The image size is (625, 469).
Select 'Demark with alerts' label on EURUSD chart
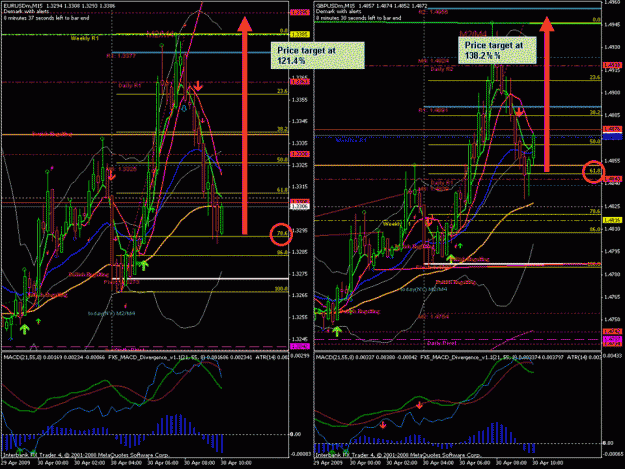click(26, 12)
